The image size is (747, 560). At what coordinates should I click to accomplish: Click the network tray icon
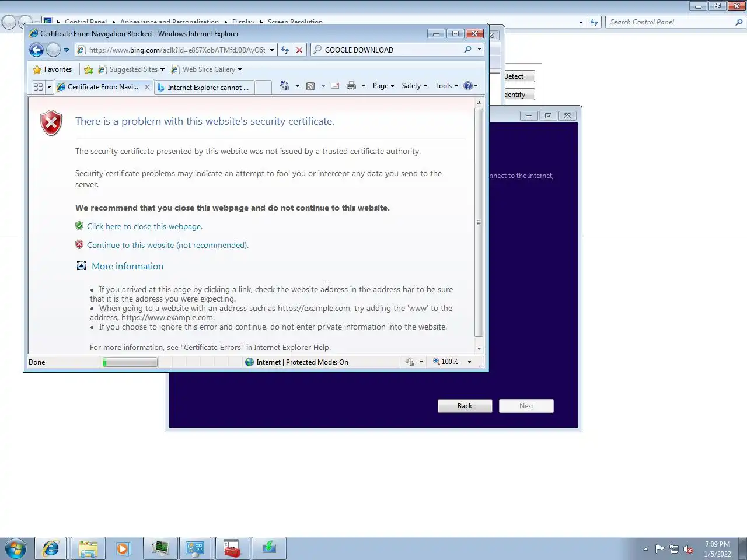pos(674,549)
